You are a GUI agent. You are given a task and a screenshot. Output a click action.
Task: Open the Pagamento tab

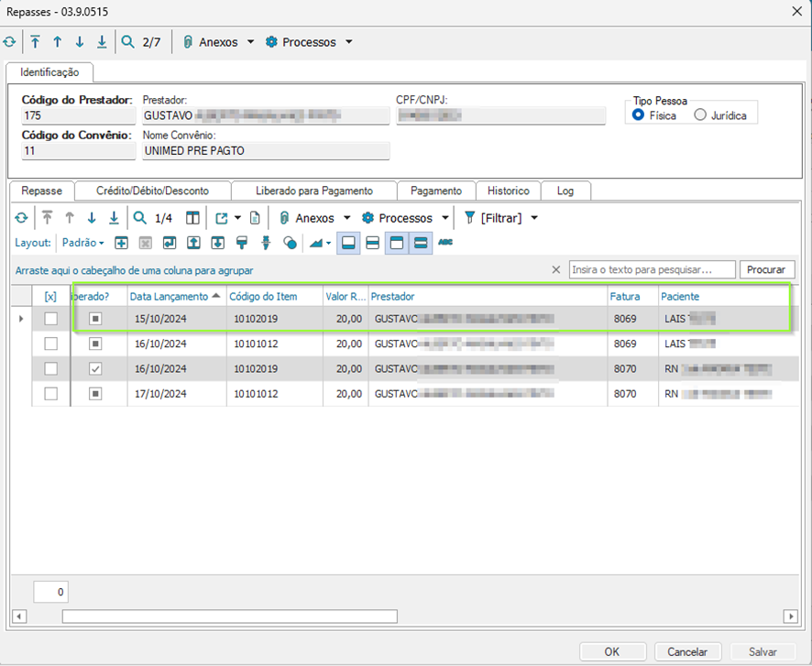[x=436, y=191]
